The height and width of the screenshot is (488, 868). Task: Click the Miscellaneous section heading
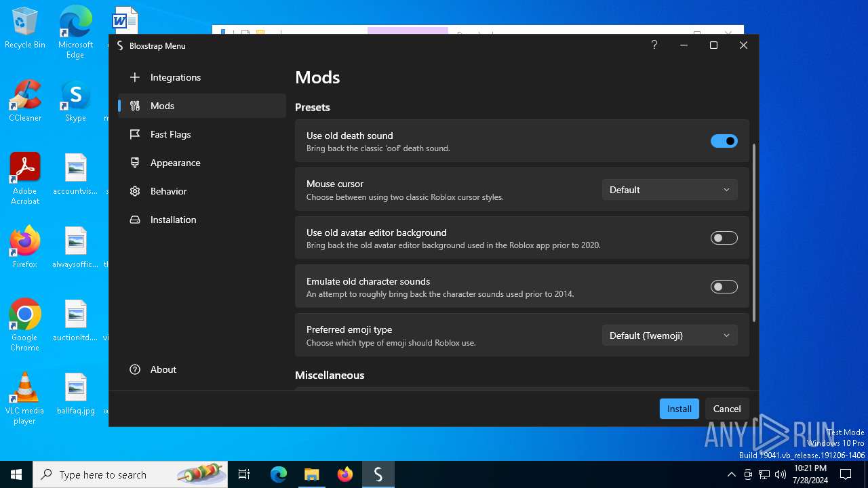(x=330, y=375)
